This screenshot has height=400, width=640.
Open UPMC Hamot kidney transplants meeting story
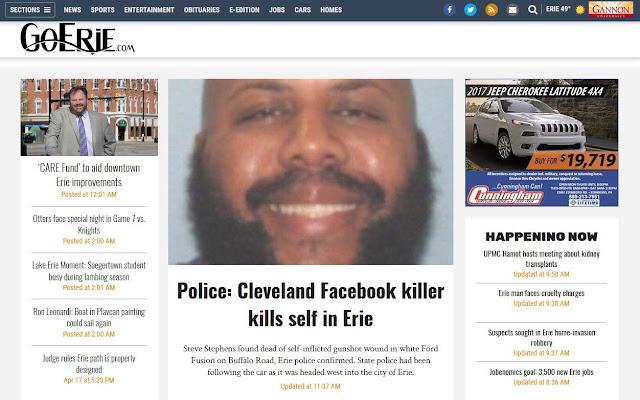click(x=541, y=259)
